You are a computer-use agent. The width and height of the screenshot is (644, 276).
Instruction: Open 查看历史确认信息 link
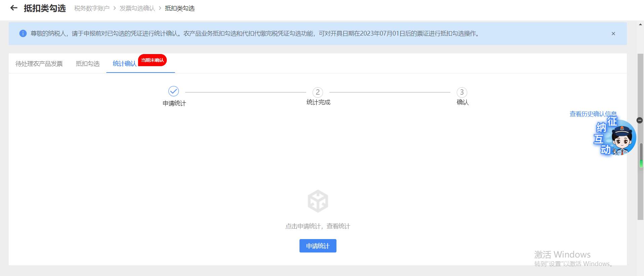click(x=593, y=114)
